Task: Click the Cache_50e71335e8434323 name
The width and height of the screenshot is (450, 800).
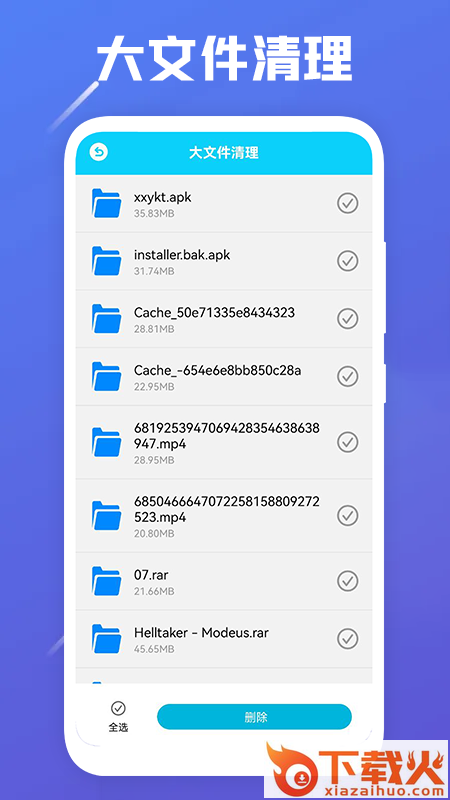Action: tap(214, 313)
